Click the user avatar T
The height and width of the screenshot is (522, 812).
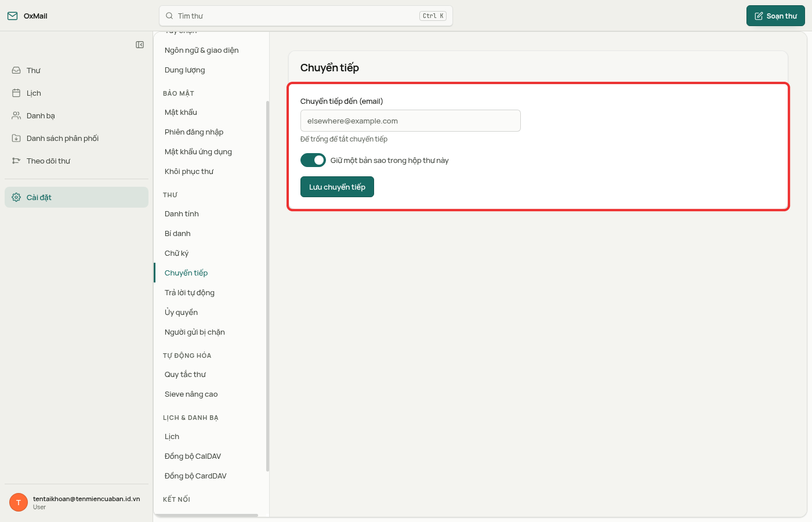[x=19, y=502]
